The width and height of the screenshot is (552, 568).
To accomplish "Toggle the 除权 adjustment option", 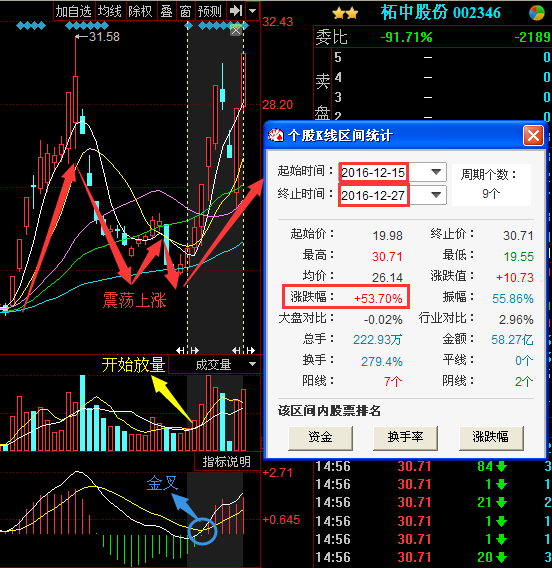I will point(141,11).
